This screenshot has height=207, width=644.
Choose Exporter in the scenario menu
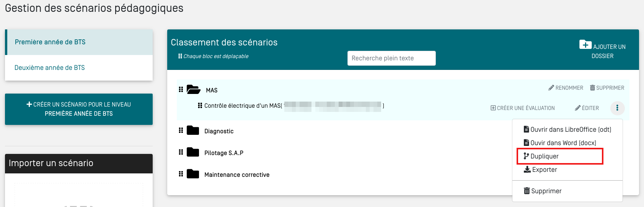tap(544, 170)
